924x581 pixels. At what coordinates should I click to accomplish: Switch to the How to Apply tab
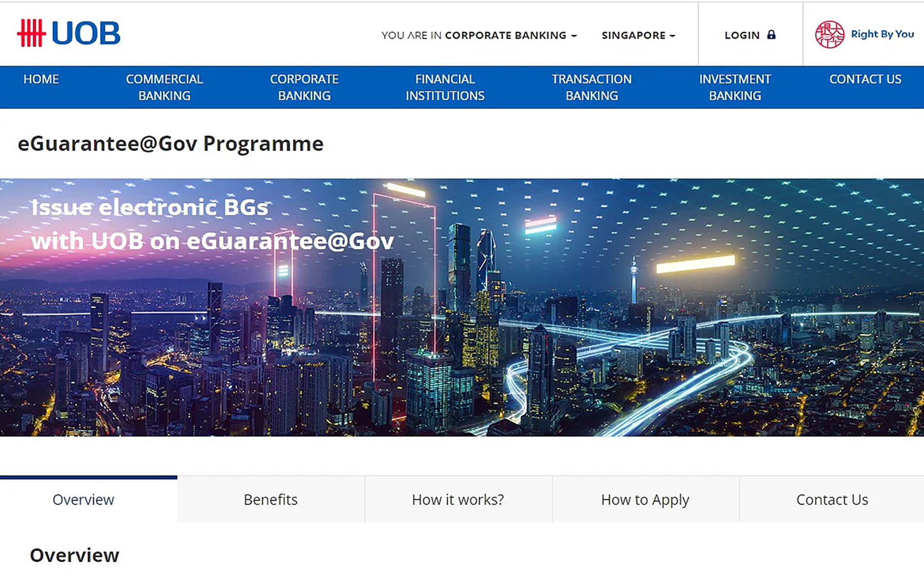coord(646,499)
